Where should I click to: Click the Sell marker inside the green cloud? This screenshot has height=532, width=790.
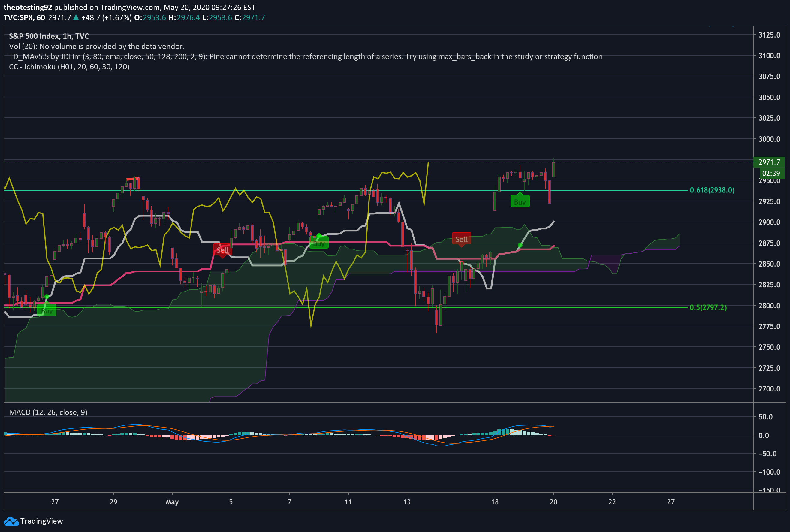coord(461,239)
